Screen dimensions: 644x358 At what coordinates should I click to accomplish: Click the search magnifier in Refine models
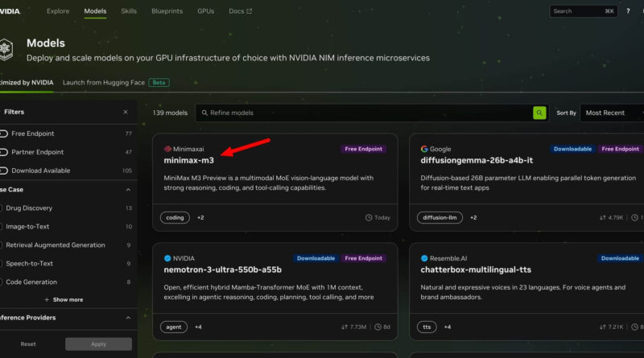point(204,113)
